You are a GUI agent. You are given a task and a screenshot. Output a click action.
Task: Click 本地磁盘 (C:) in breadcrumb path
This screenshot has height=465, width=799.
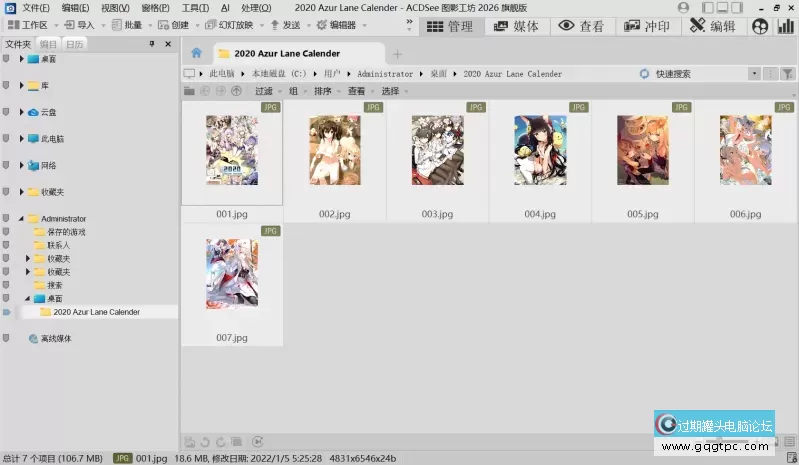[279, 74]
